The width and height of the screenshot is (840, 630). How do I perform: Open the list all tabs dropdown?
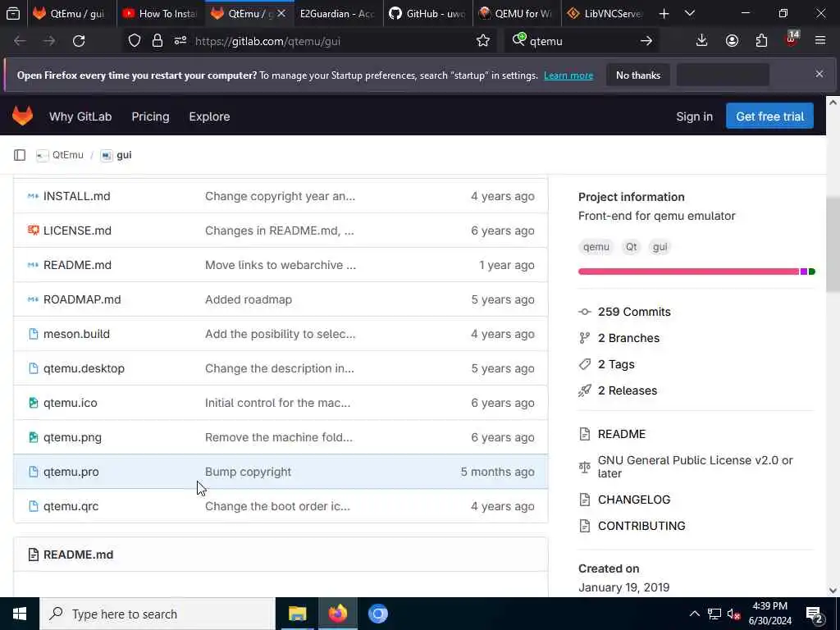(x=689, y=13)
